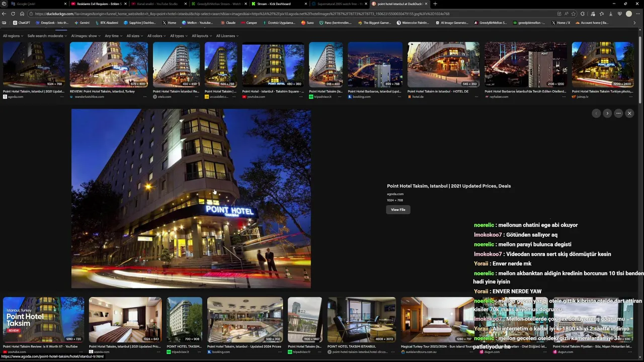This screenshot has height=362, width=644.
Task: Expand the All colors filter
Action: (x=156, y=36)
